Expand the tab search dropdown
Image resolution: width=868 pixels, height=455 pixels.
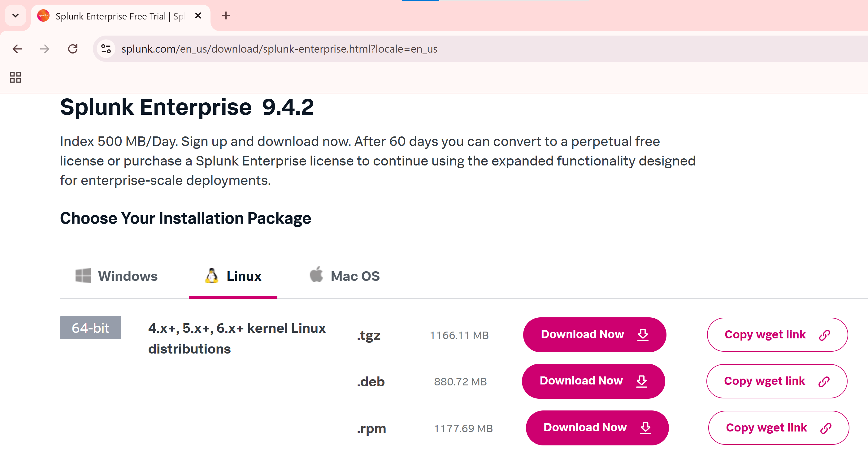point(15,15)
